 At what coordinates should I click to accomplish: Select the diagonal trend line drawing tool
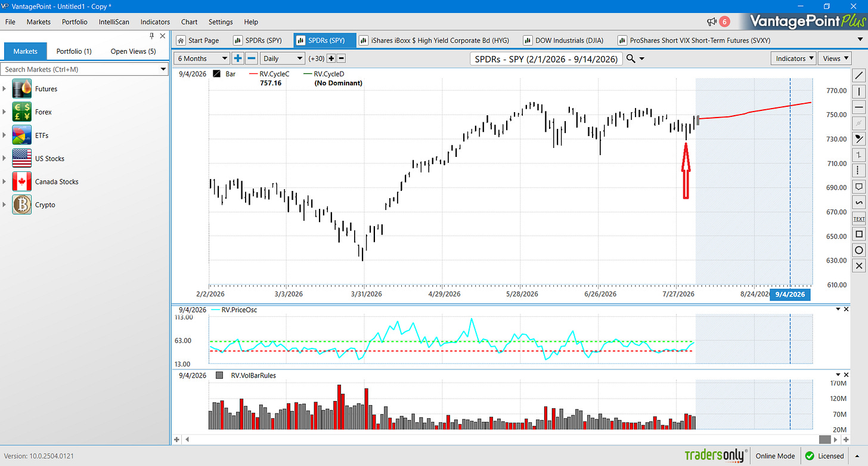tap(859, 76)
